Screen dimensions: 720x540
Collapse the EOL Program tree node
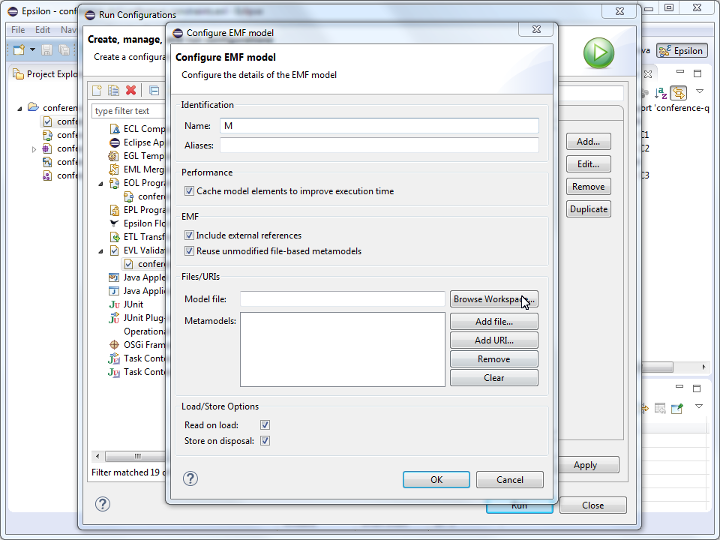(x=101, y=184)
